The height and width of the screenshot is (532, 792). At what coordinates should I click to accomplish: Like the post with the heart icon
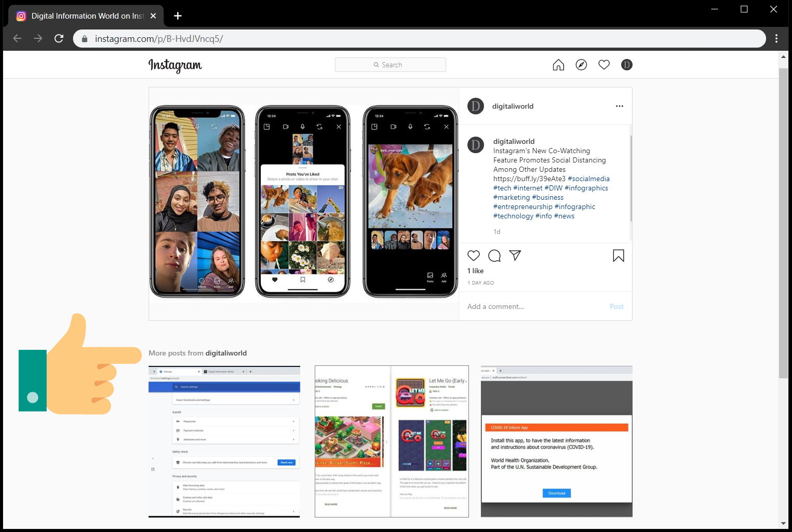pos(474,256)
